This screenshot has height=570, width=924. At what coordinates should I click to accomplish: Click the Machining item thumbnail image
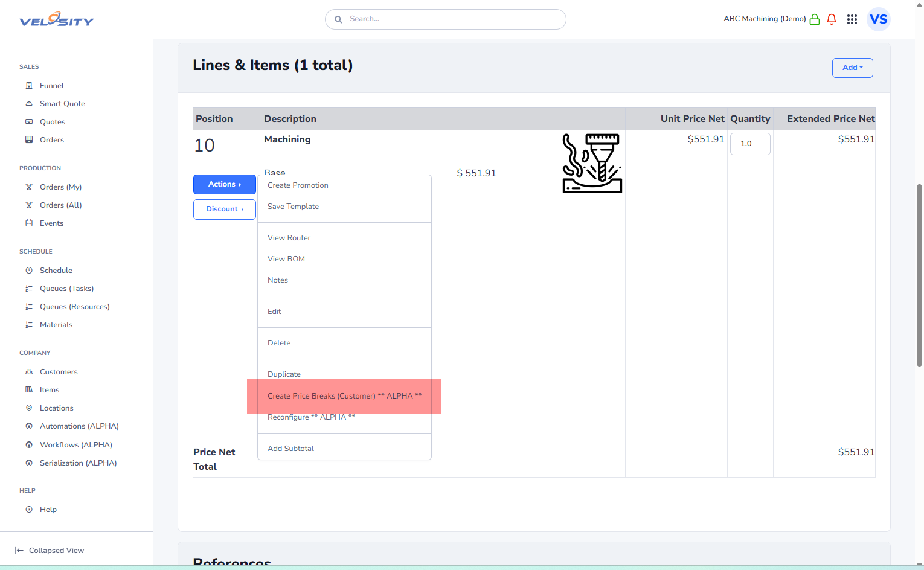pos(592,164)
